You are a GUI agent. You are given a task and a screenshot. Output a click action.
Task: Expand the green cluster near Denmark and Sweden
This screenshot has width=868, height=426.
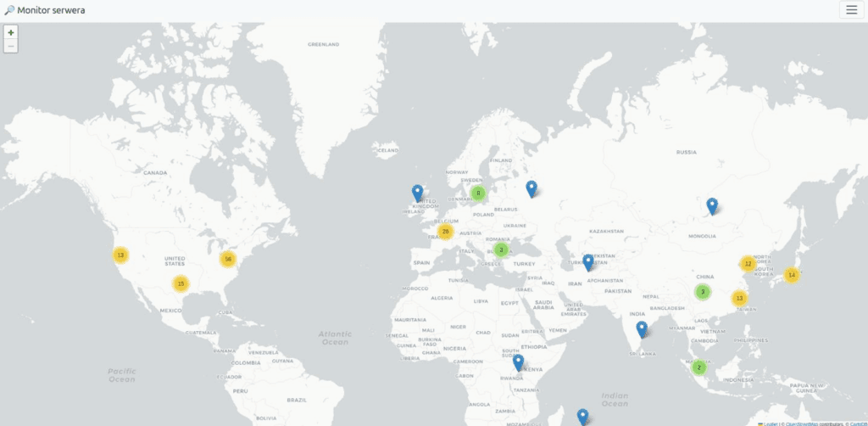pyautogui.click(x=478, y=193)
